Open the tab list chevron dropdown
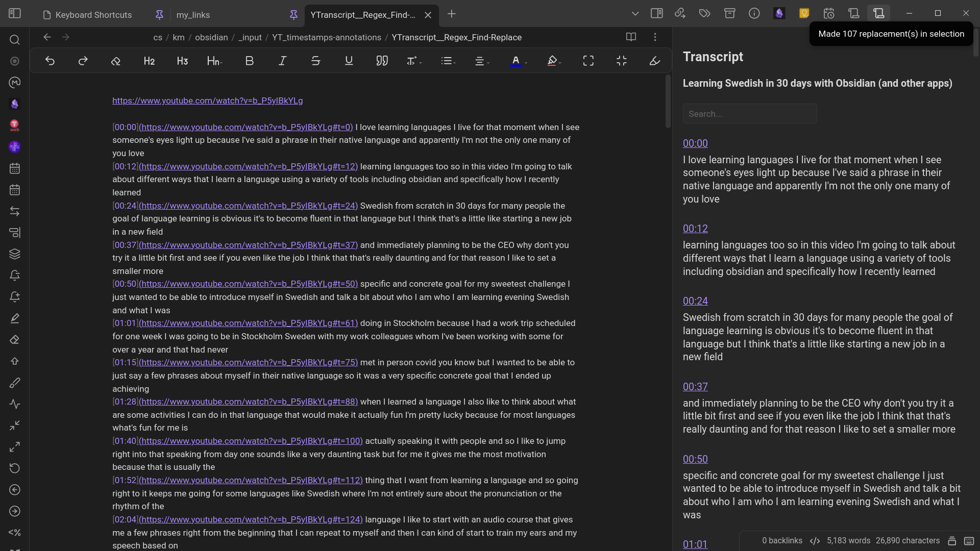This screenshot has width=980, height=551. (635, 14)
